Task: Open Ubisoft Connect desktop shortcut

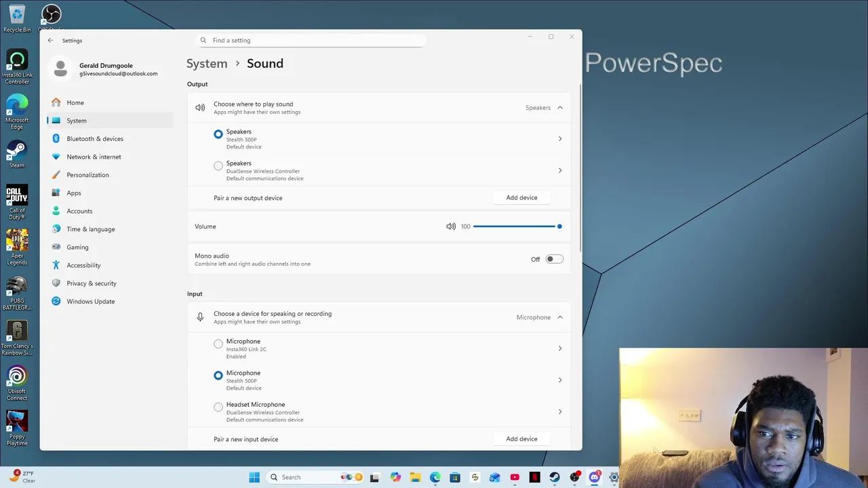Action: pos(17,384)
